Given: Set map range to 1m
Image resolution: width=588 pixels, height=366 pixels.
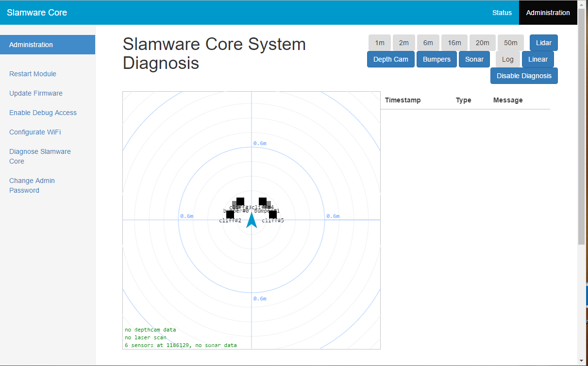Looking at the screenshot, I should [x=380, y=43].
